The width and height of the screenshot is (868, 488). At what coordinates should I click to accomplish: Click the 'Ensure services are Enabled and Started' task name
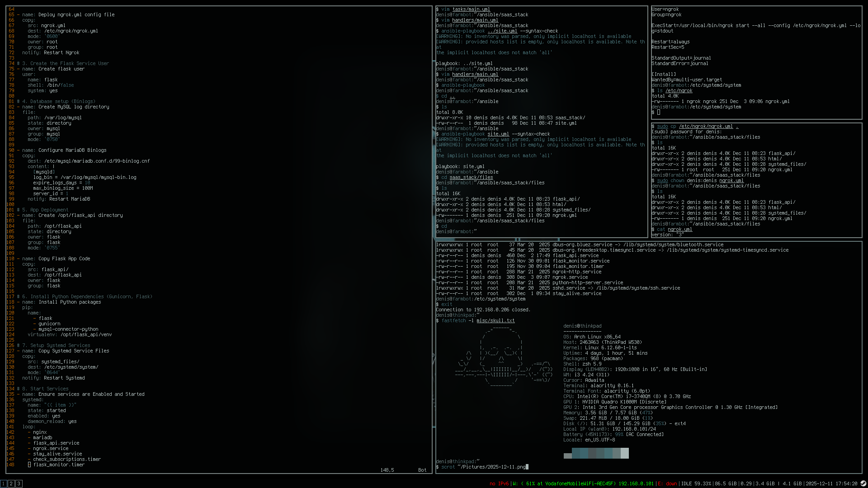pyautogui.click(x=91, y=394)
